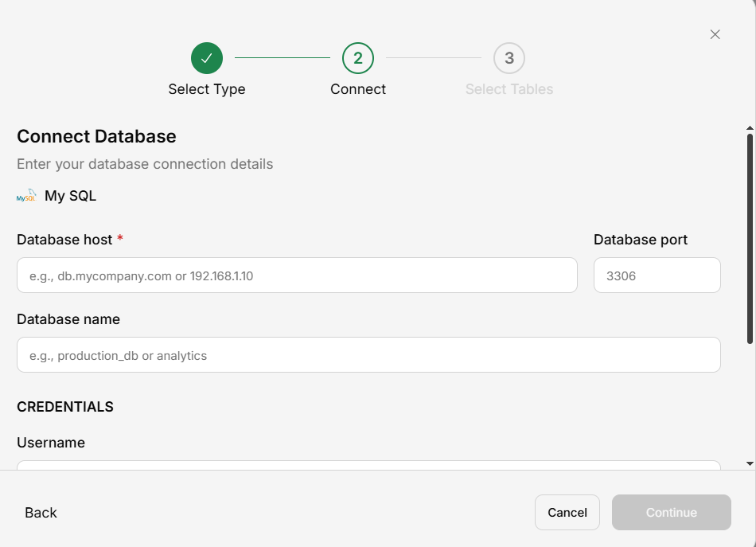Image resolution: width=756 pixels, height=547 pixels.
Task: Click the step 2 circle indicator
Action: pos(358,58)
